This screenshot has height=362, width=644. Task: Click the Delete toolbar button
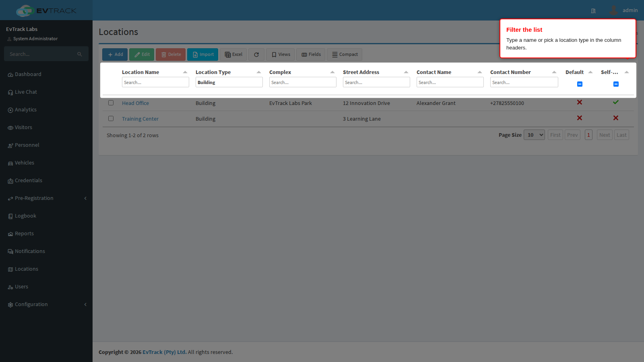click(x=171, y=55)
